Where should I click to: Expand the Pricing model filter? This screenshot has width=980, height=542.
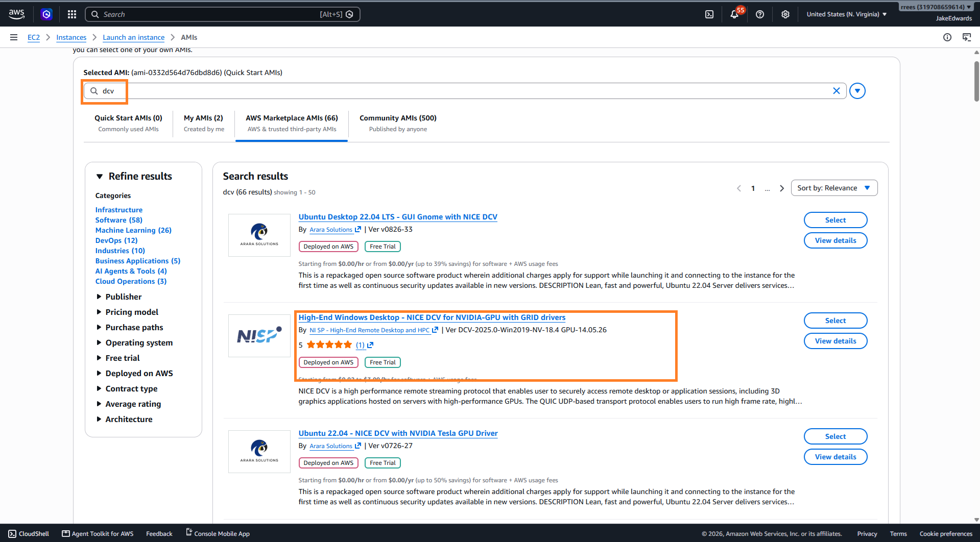click(x=127, y=312)
